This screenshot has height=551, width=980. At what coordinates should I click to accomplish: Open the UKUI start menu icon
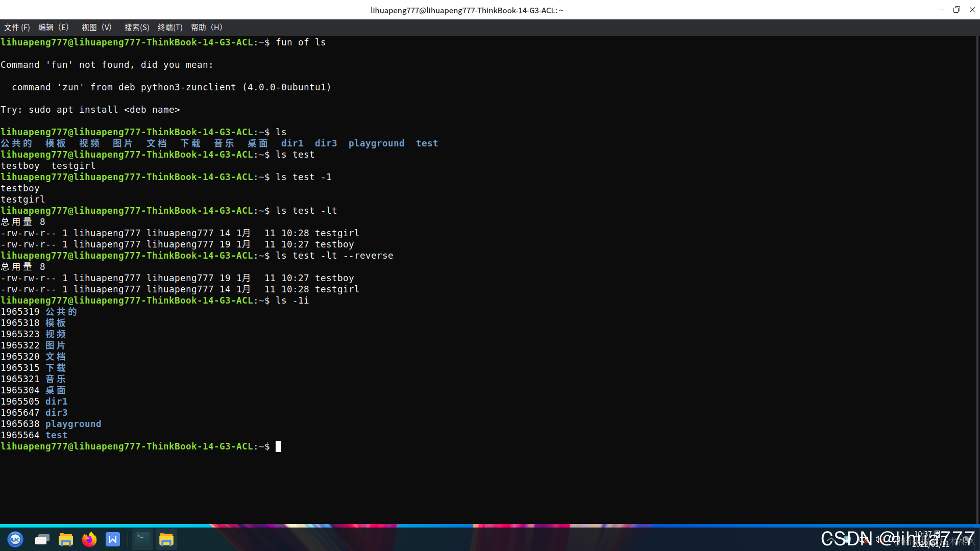click(15, 539)
